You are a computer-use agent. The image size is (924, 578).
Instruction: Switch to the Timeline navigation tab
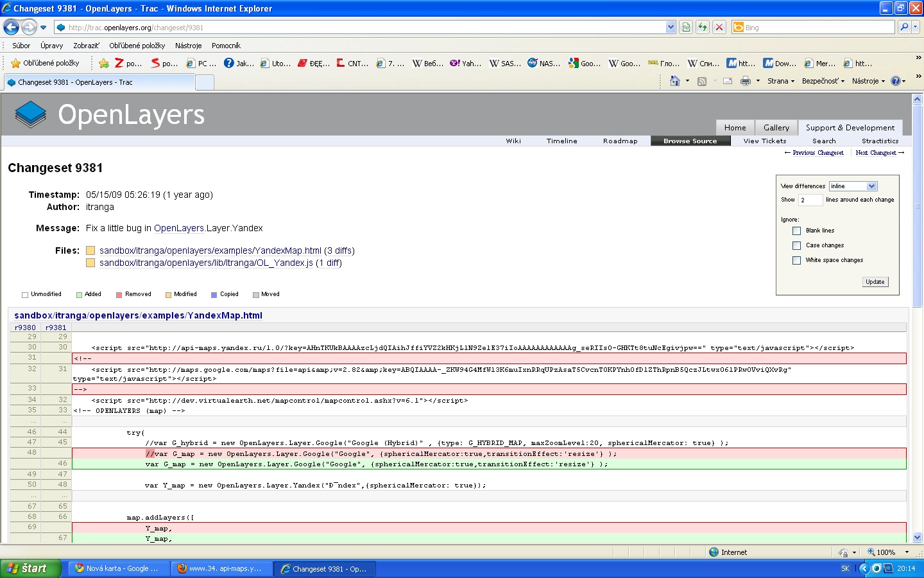pos(561,141)
